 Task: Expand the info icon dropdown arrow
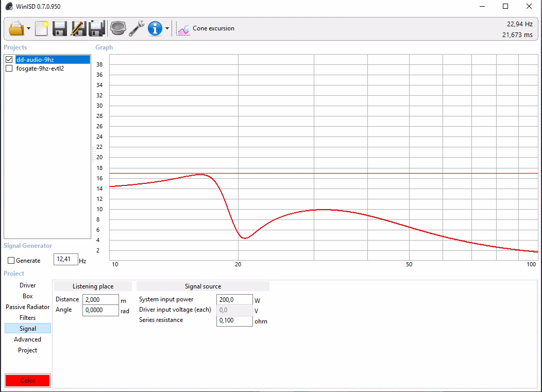167,28
